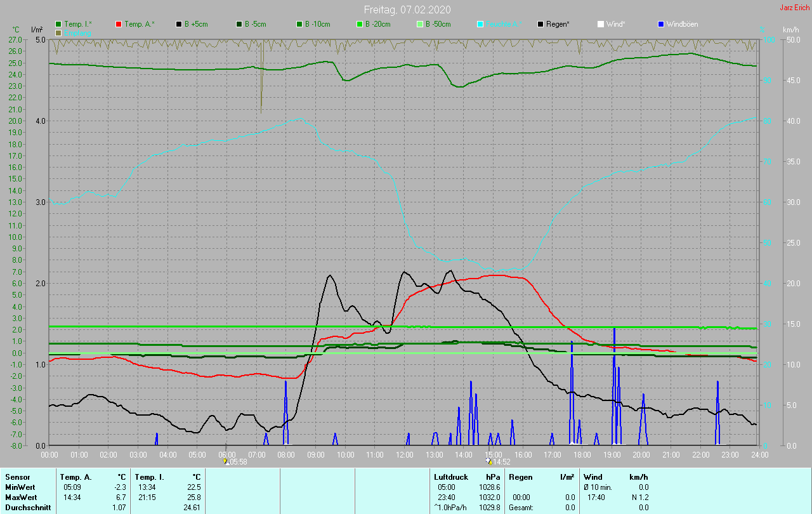The width and height of the screenshot is (812, 514).
Task: Click the MaxWert row label
Action: coord(21,498)
